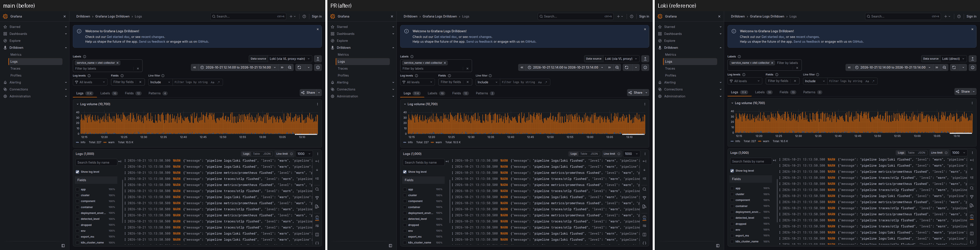Switch to Fields tab in main (before)
The image size is (980, 250).
(x=133, y=93)
